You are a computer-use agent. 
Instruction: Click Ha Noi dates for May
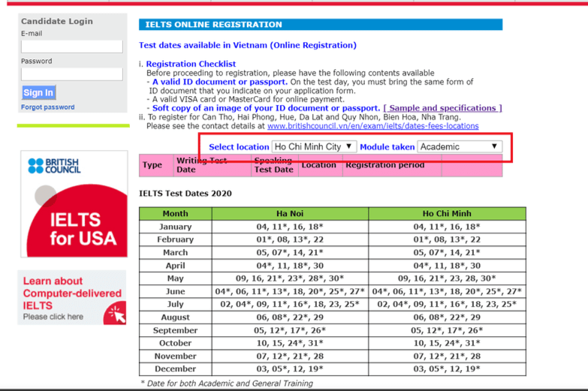[290, 278]
